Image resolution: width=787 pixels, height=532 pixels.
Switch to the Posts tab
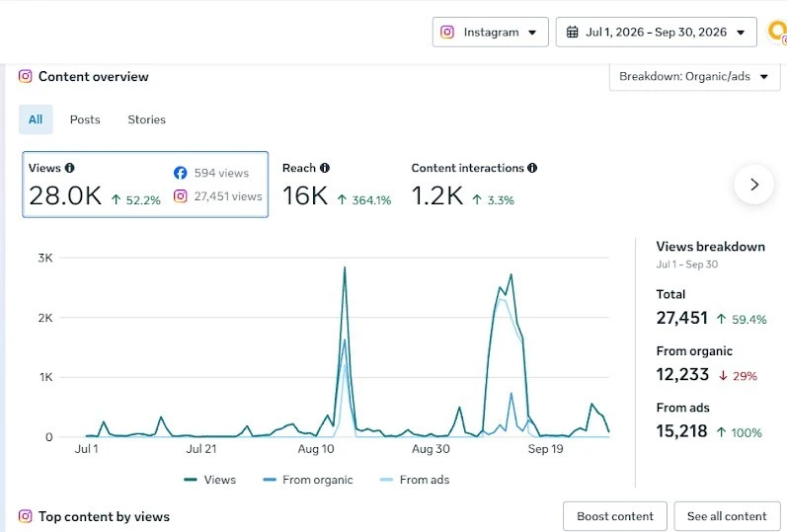click(x=85, y=119)
